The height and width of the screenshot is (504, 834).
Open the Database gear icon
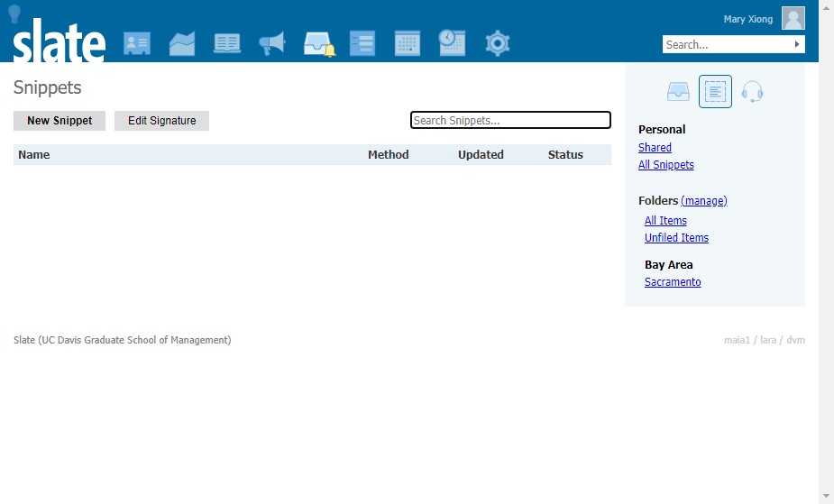[x=498, y=43]
